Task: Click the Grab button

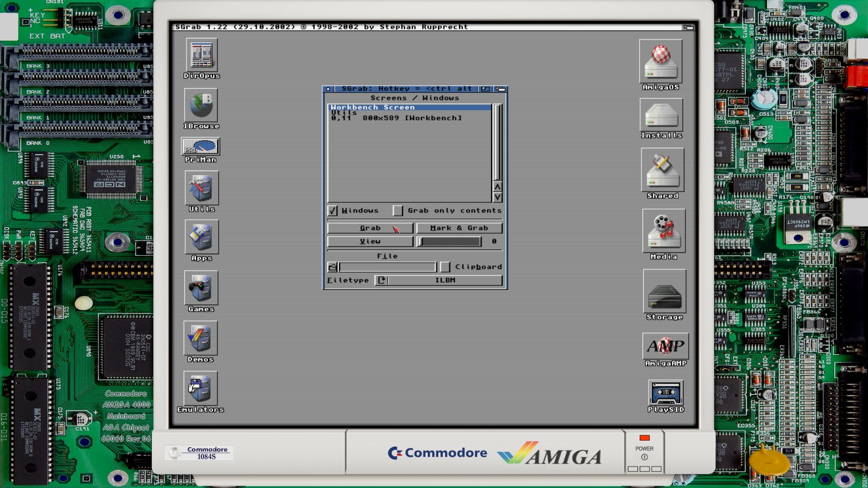Action: tap(370, 228)
